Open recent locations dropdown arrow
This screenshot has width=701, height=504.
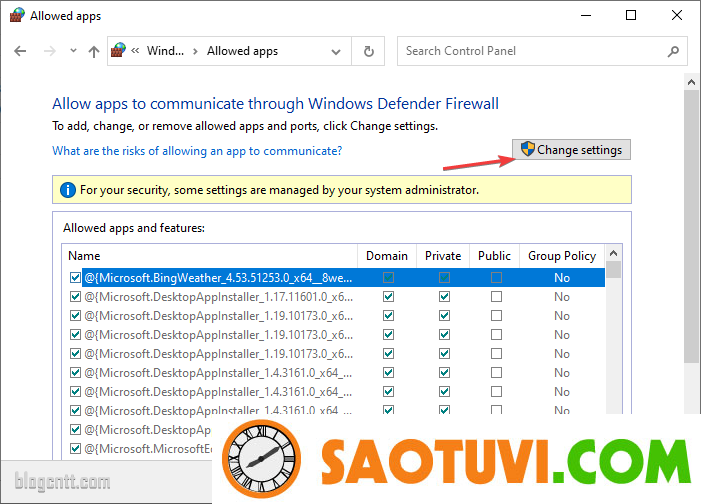pyautogui.click(x=73, y=51)
